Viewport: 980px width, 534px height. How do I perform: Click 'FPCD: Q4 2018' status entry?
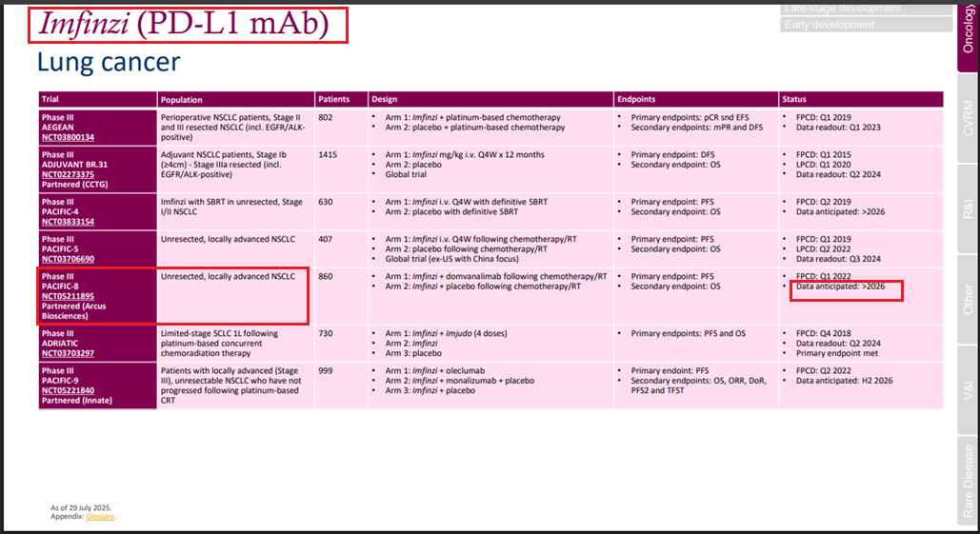823,333
